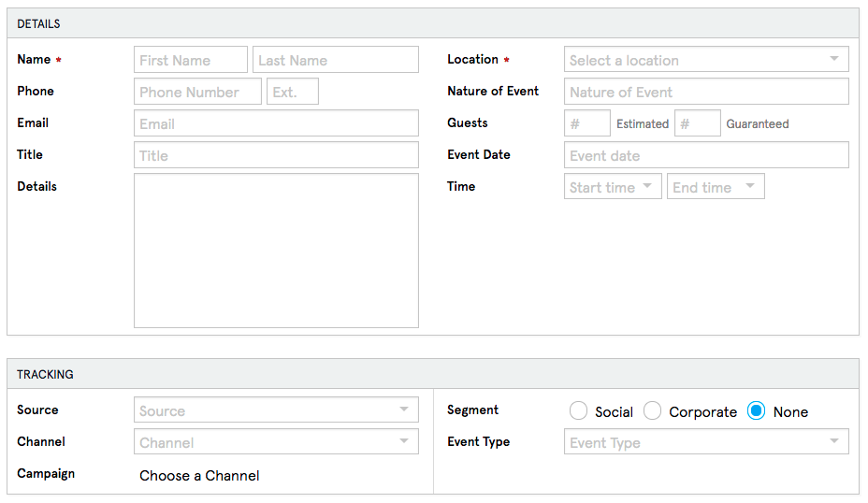Click the Nature of Event field

[x=706, y=92]
